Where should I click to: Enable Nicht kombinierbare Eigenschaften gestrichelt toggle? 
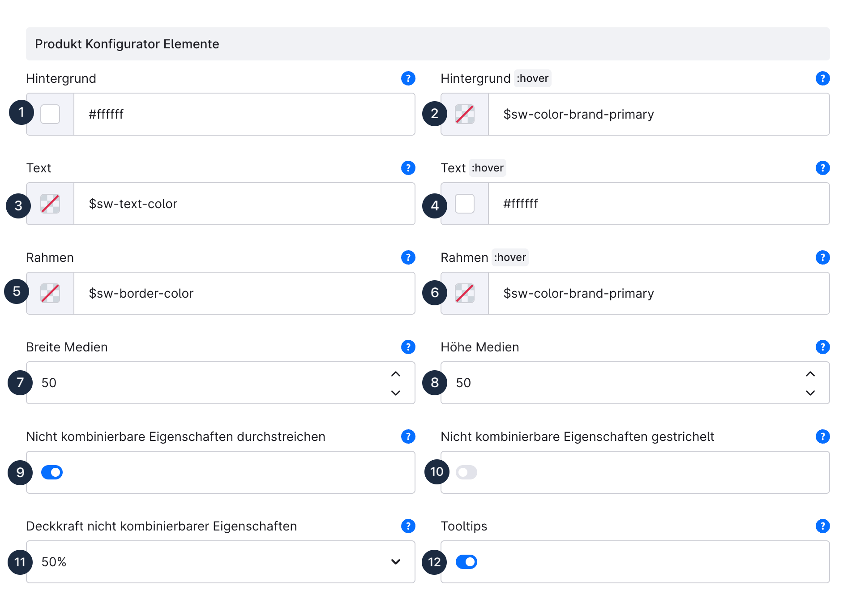[x=467, y=472]
